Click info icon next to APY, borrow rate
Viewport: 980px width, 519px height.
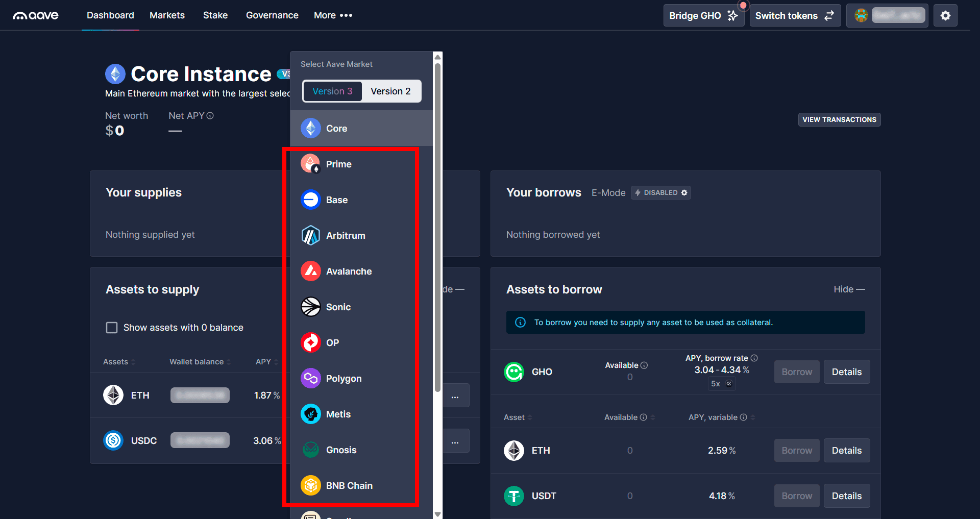click(x=754, y=358)
